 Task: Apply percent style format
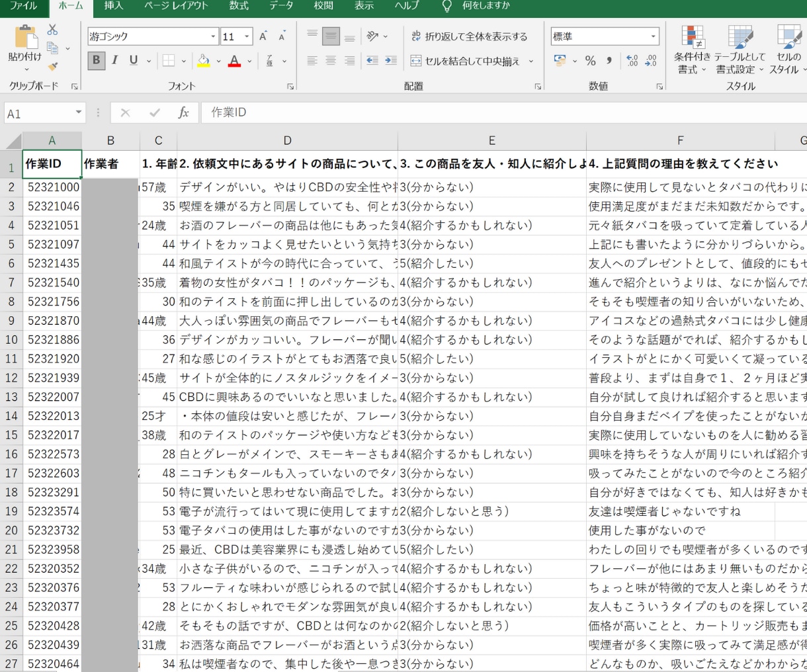[x=591, y=61]
